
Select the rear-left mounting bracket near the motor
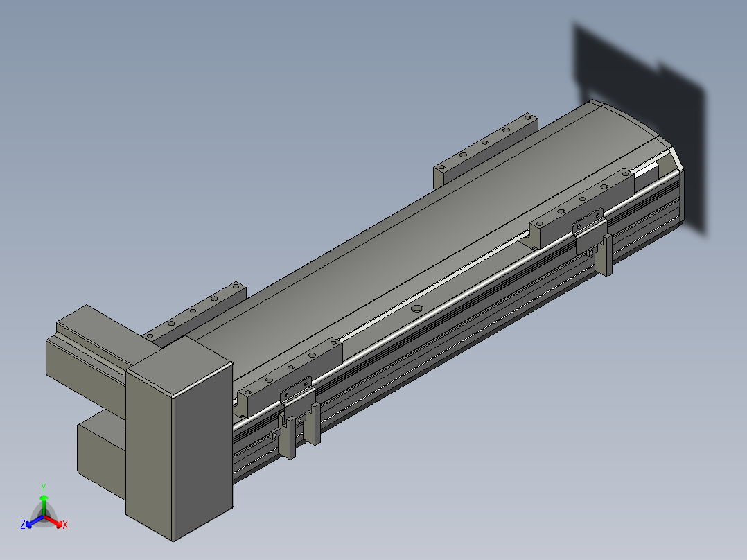tap(195, 312)
